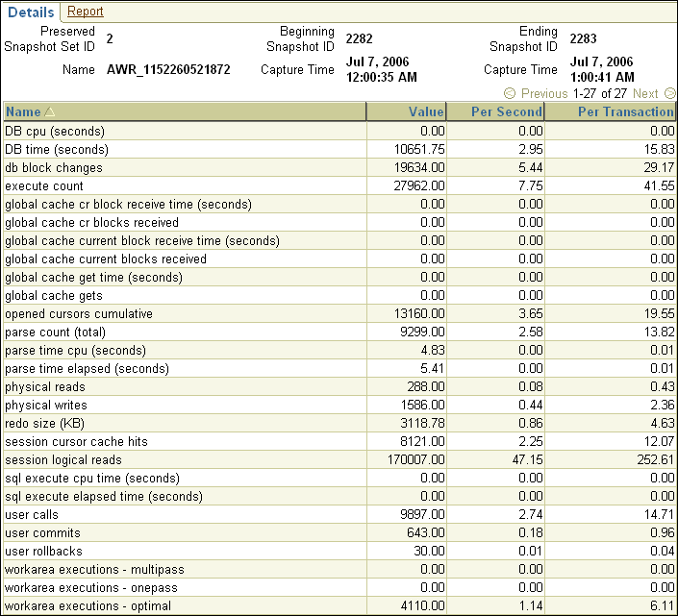Sort by the Per Transaction column header
The image size is (678, 616).
tap(625, 112)
